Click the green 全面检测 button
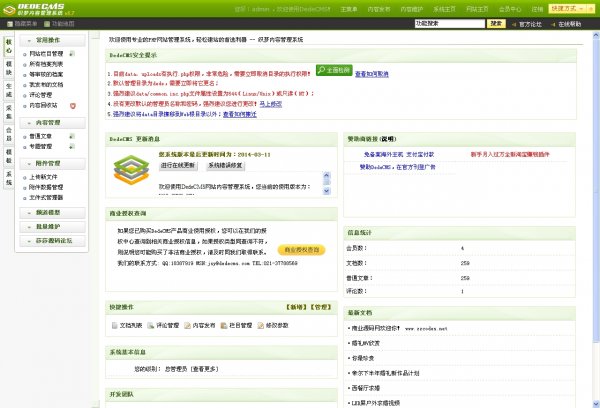The width and height of the screenshot is (600, 408). (334, 70)
